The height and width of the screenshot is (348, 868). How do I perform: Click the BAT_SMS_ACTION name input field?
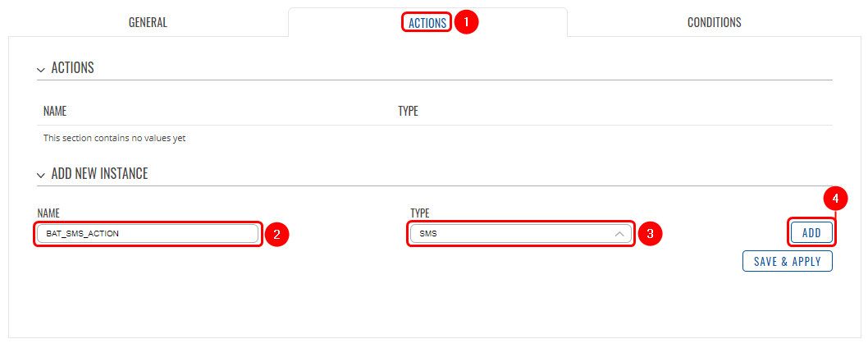(x=148, y=234)
